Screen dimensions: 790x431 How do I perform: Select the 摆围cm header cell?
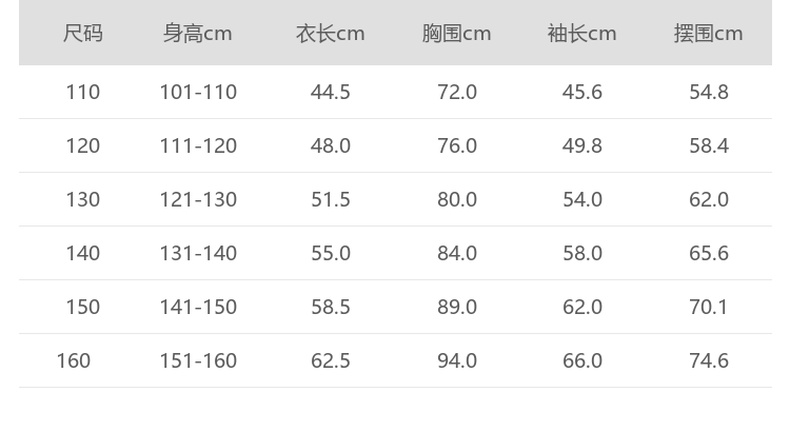click(x=708, y=33)
